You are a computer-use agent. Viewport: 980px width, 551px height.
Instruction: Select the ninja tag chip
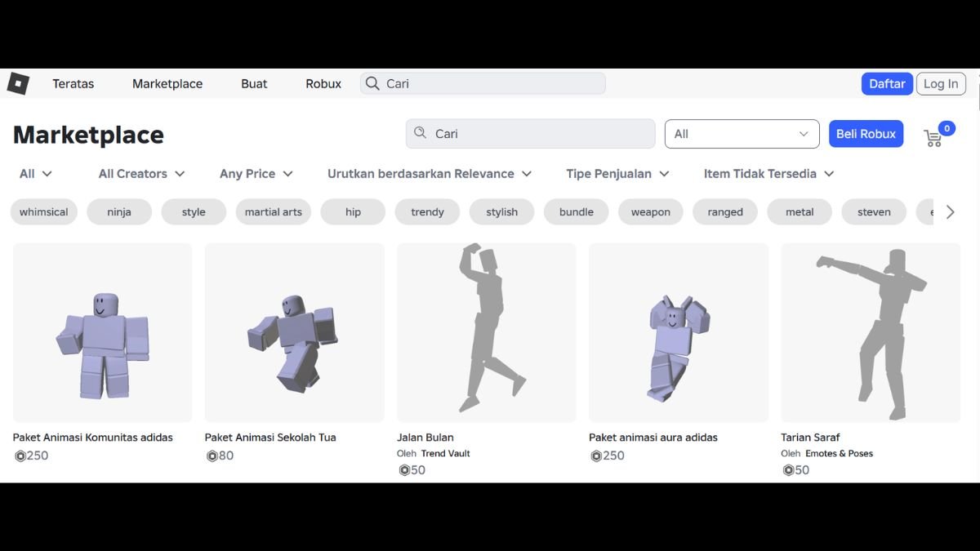(x=119, y=211)
